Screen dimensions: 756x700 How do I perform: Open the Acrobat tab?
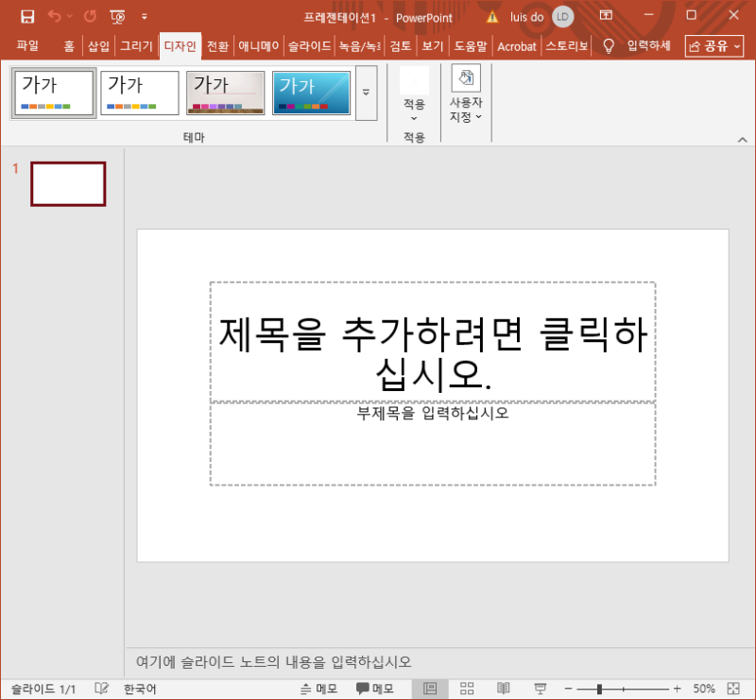(x=516, y=46)
